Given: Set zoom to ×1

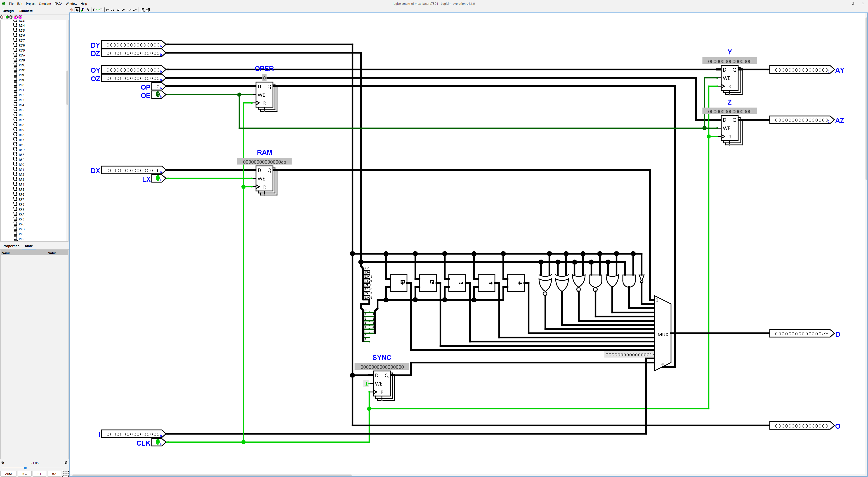Looking at the screenshot, I should tap(39, 474).
